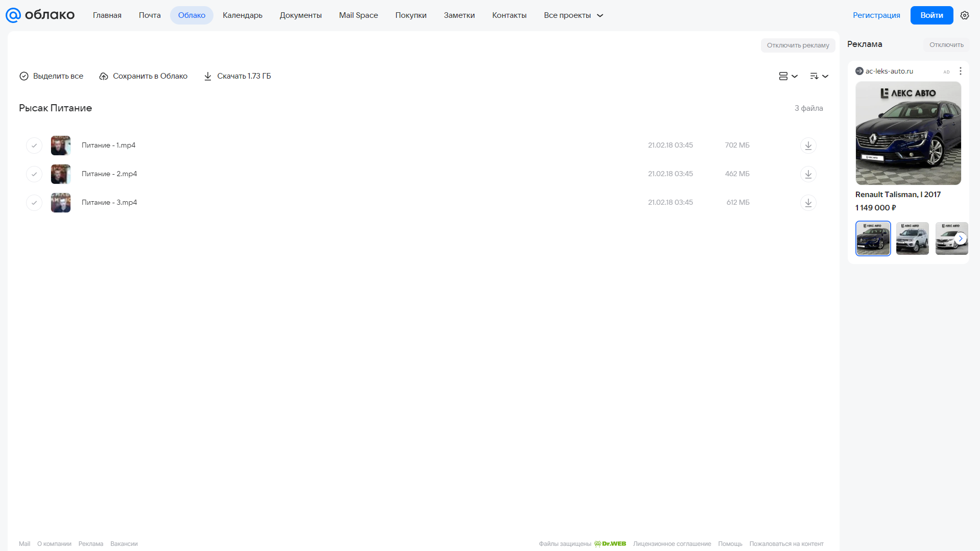Click download icon for Питание - 2.mp4

click(808, 174)
